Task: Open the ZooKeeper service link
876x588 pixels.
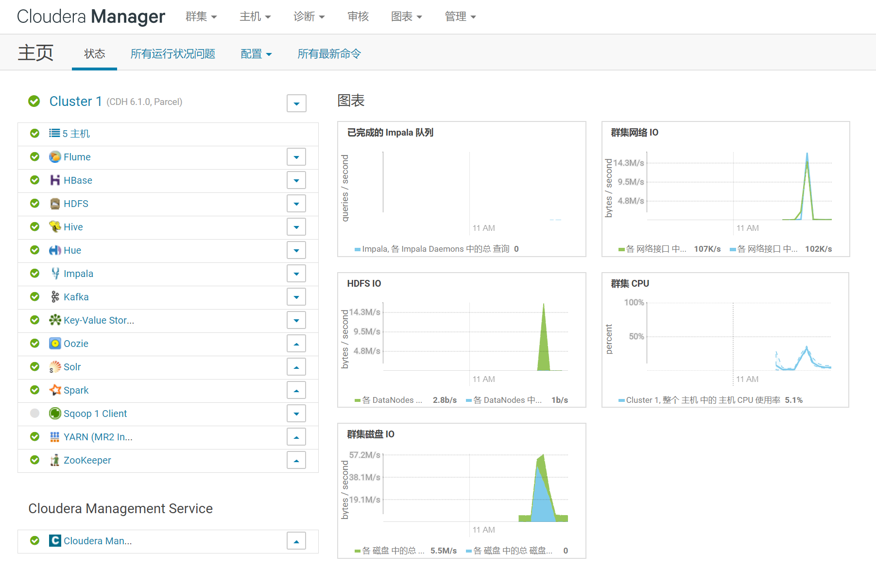Action: [x=87, y=460]
